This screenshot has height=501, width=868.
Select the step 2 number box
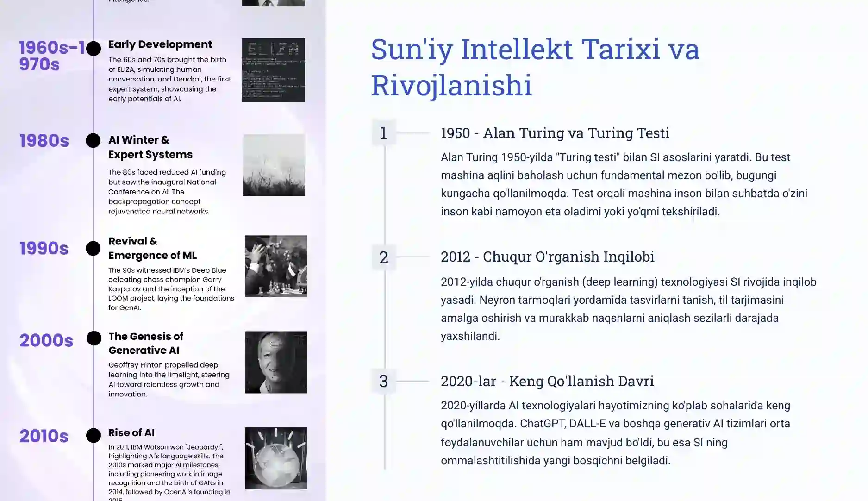(x=384, y=257)
